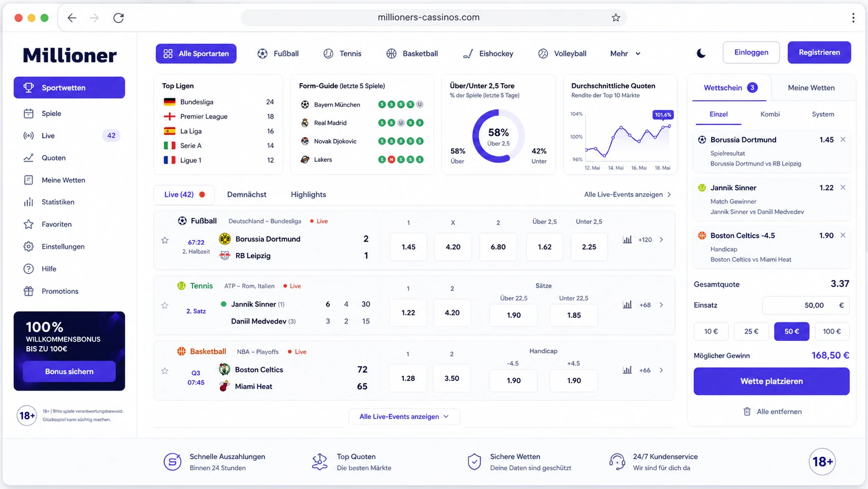
Task: Open Promotions gift icon in sidebar
Action: (29, 291)
